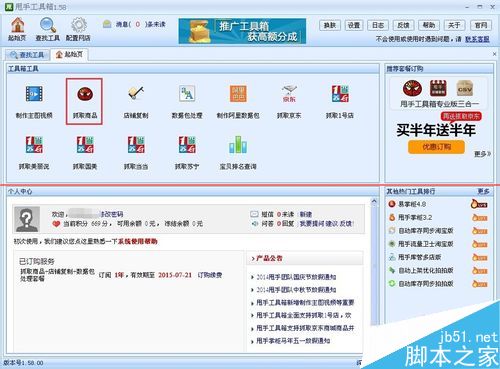Open 甩手掌柜3.2 in the popular tools list
Viewport: 500px width, 369px height.
coord(415,217)
